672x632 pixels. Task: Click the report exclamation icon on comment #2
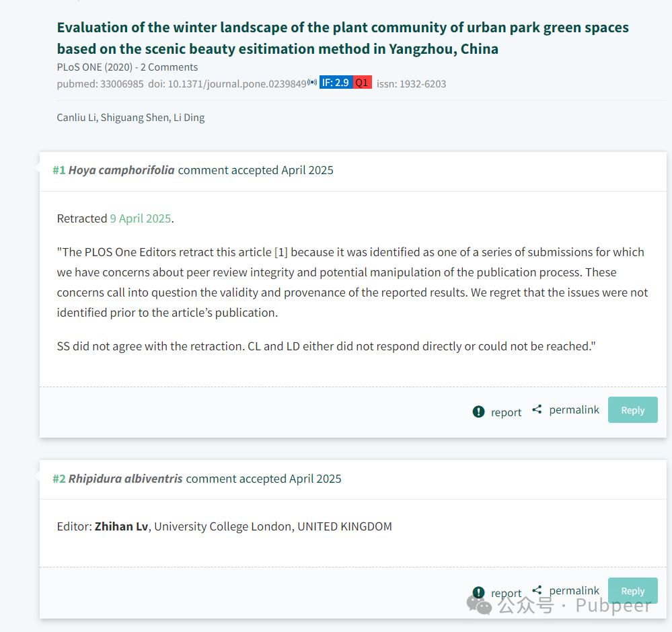click(478, 592)
